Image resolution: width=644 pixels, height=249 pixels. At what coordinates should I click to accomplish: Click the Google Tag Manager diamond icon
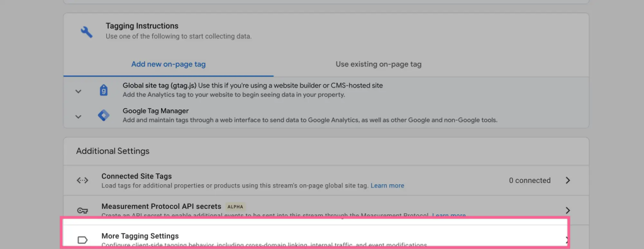coord(104,116)
